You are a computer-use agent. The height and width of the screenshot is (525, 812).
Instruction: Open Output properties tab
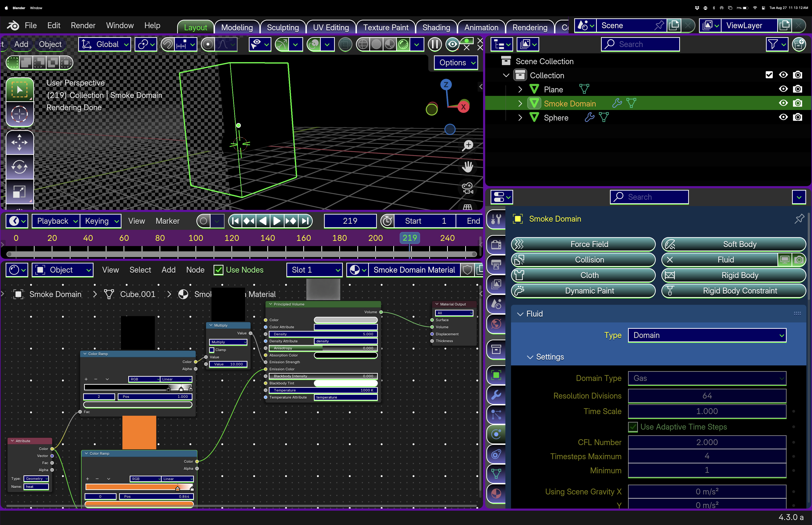(x=496, y=265)
